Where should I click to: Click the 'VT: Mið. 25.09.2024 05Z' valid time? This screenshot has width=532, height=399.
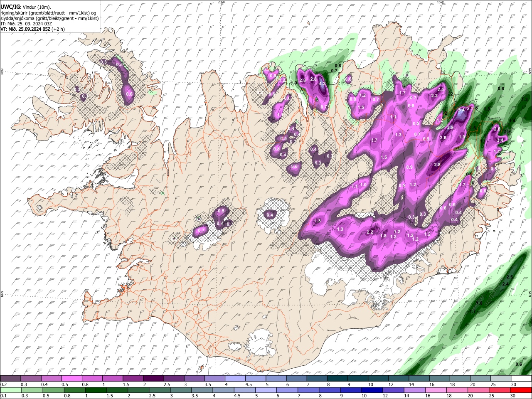click(25, 29)
